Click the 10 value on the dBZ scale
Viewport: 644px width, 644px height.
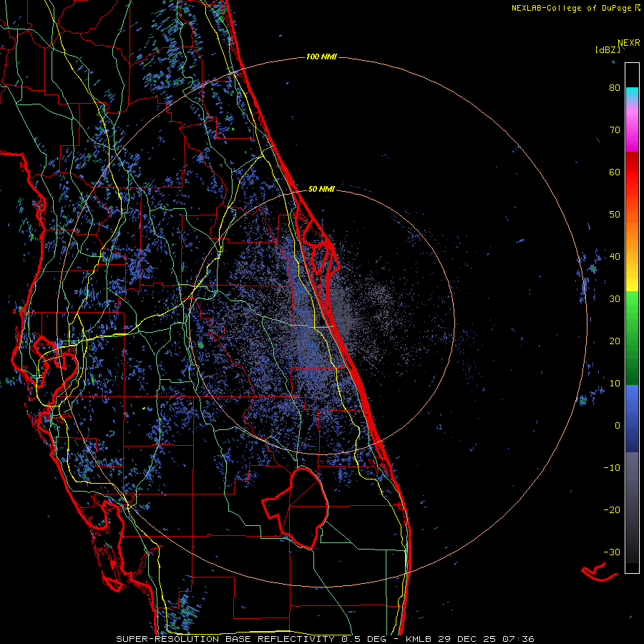(x=615, y=384)
